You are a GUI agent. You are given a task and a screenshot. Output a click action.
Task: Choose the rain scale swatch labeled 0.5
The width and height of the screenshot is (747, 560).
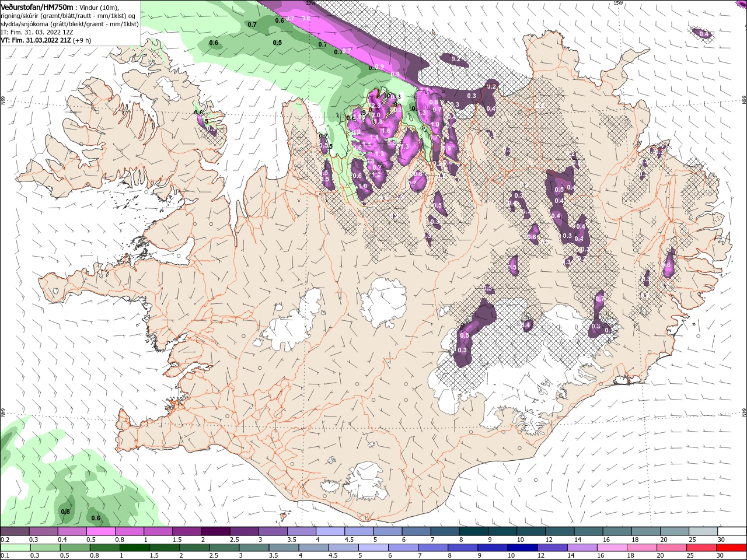(x=75, y=548)
